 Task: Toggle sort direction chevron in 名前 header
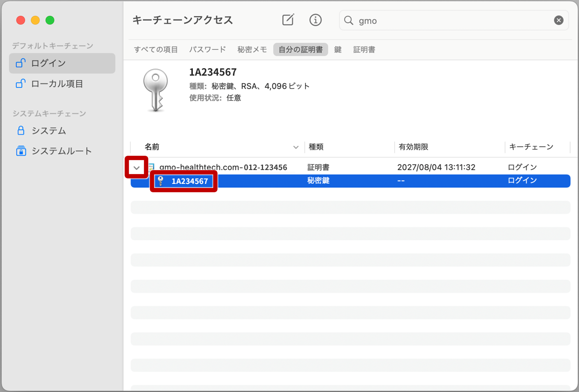tap(296, 147)
